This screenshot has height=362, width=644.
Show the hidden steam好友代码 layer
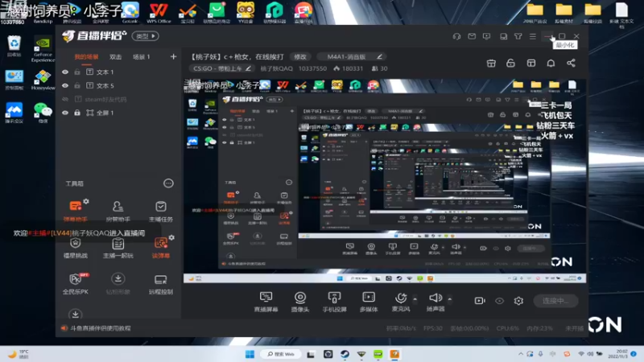tap(65, 99)
